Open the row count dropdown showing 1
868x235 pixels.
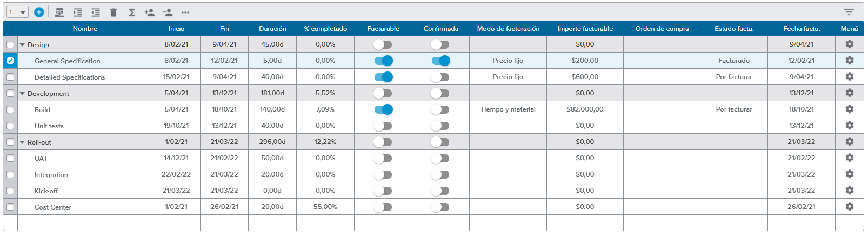(x=17, y=12)
